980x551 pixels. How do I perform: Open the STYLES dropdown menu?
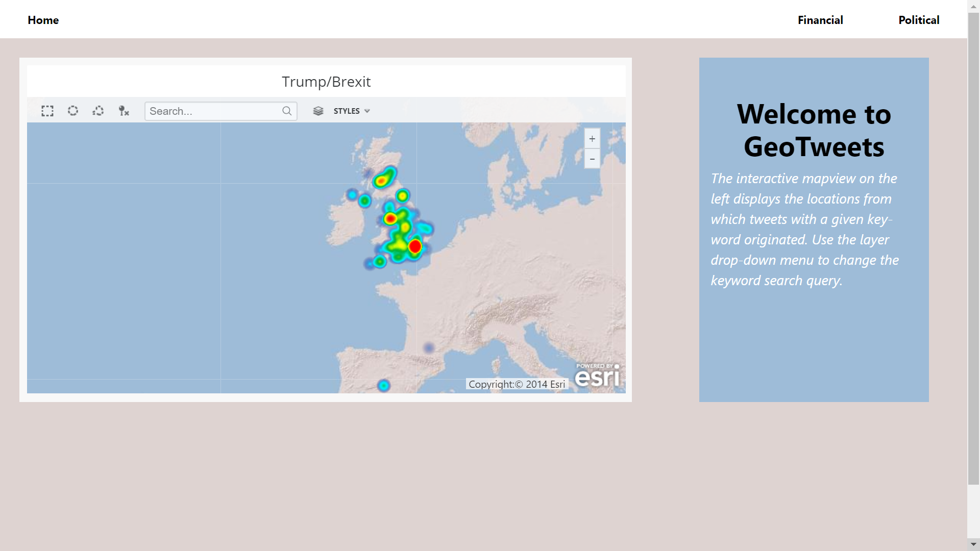[347, 111]
